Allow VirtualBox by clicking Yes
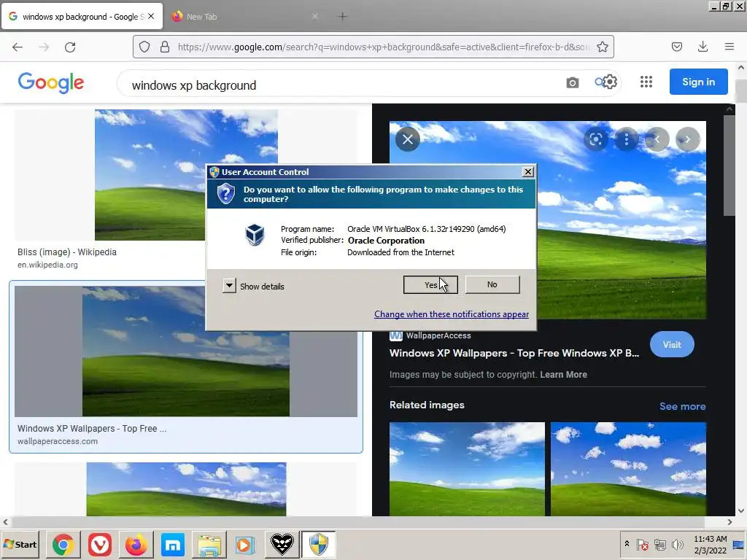 (430, 285)
